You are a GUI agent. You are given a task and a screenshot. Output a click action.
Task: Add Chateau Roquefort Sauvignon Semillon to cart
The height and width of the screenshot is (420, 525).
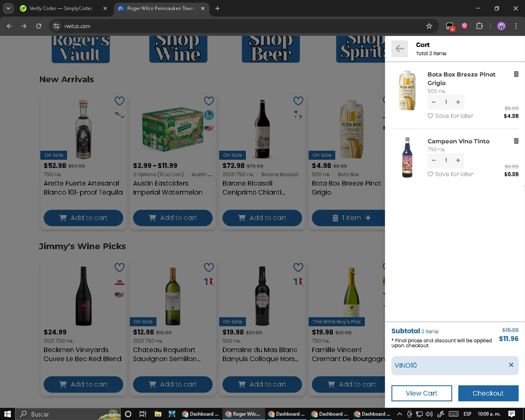point(173,384)
